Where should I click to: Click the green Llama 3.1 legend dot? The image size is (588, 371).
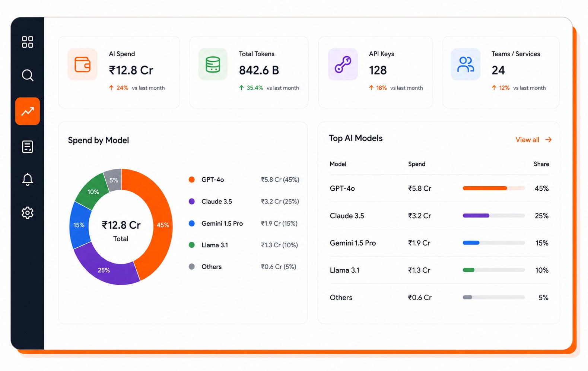[192, 245]
